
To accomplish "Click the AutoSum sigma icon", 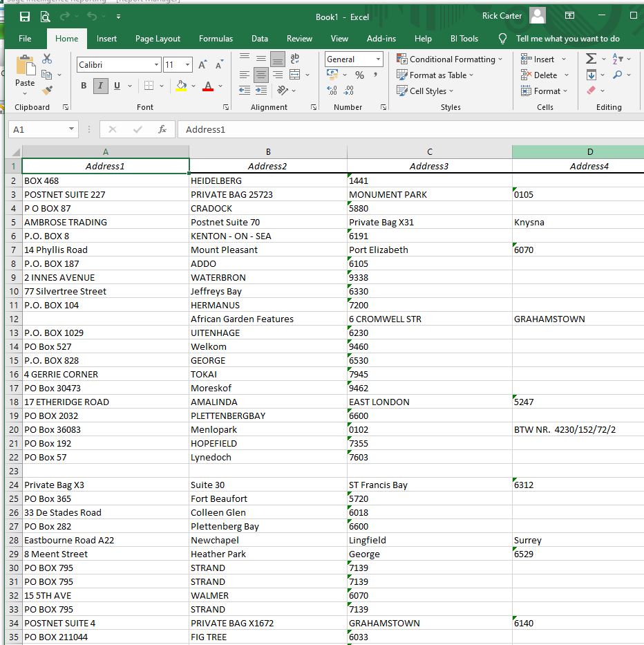I will tap(591, 59).
